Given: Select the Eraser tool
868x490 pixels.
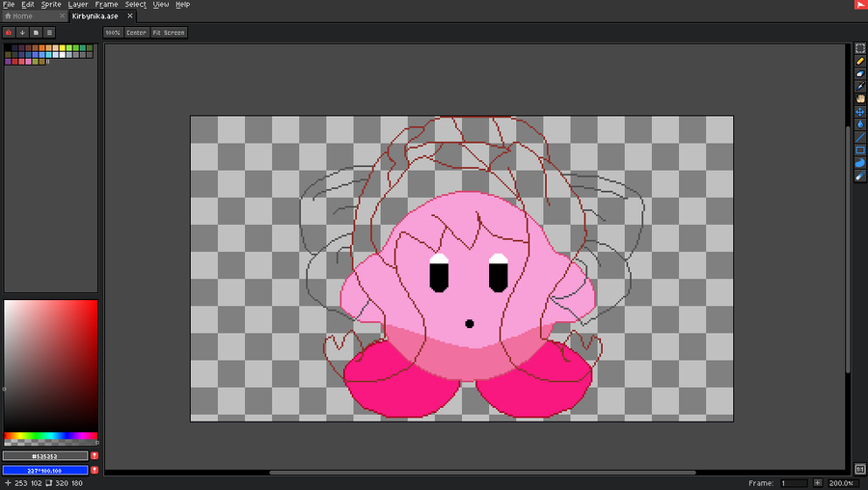Looking at the screenshot, I should pos(859,73).
